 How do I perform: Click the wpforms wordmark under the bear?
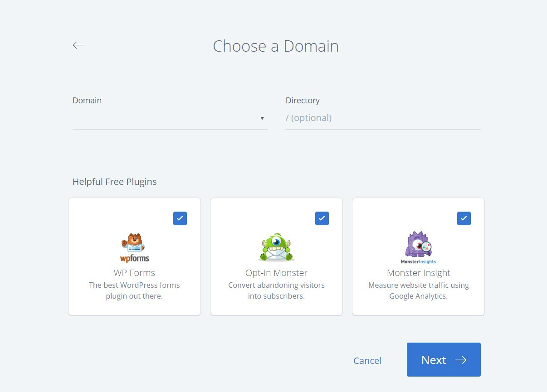pos(134,259)
